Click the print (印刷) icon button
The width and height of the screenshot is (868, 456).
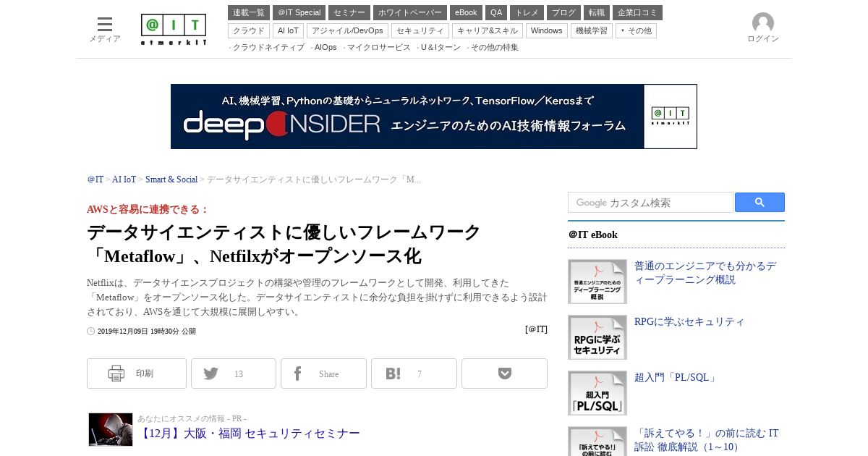[x=137, y=373]
